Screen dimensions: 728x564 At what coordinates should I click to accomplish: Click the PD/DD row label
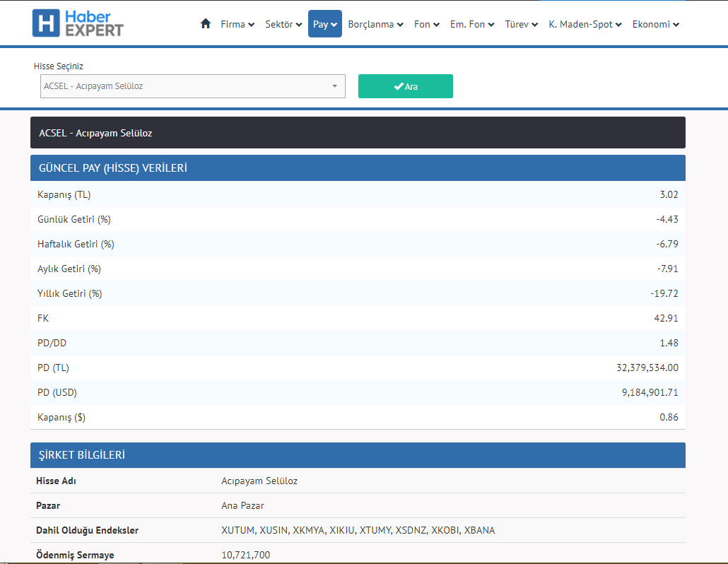pyautogui.click(x=52, y=343)
